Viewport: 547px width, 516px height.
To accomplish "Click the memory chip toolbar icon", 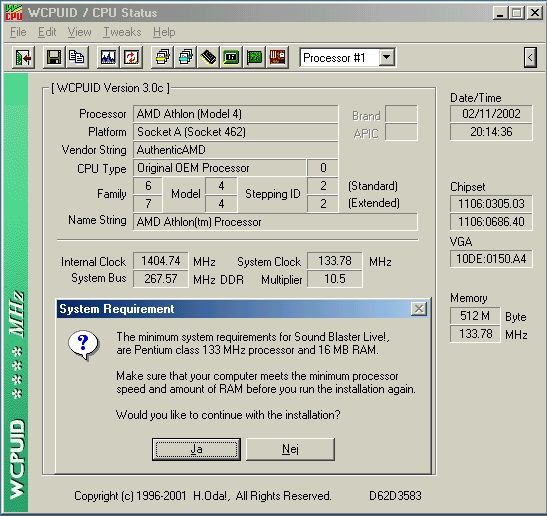I will click(x=208, y=57).
